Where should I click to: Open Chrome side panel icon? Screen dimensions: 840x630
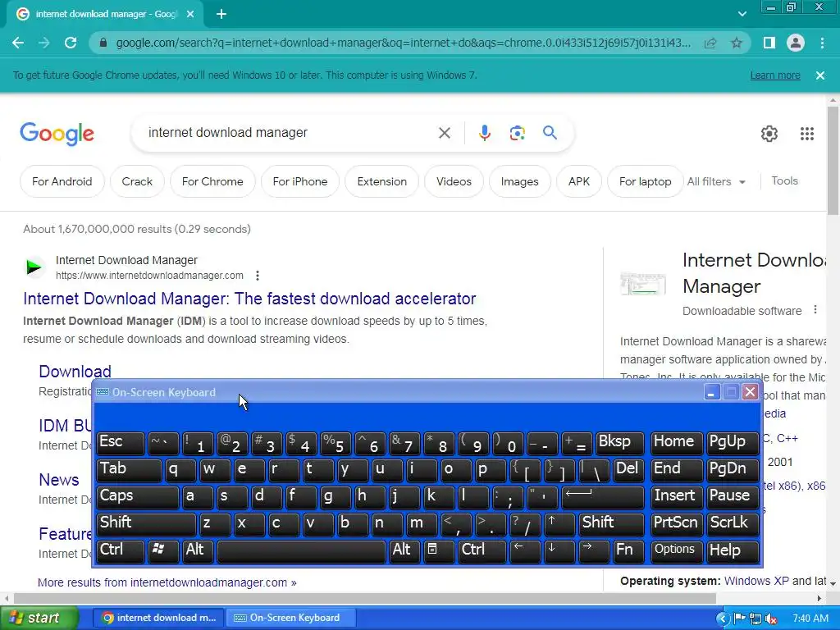[x=769, y=43]
